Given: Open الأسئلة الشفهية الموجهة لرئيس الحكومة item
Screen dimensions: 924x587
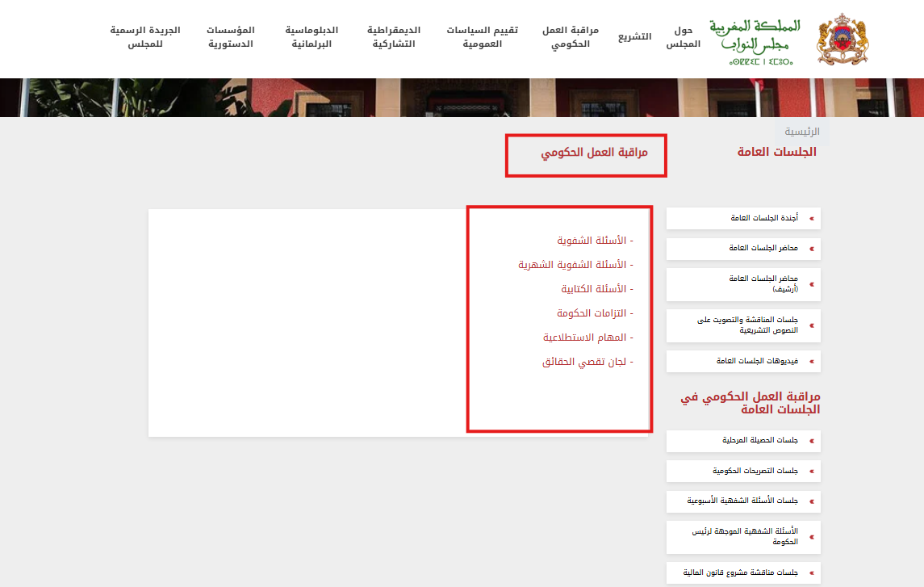Looking at the screenshot, I should [743, 537].
